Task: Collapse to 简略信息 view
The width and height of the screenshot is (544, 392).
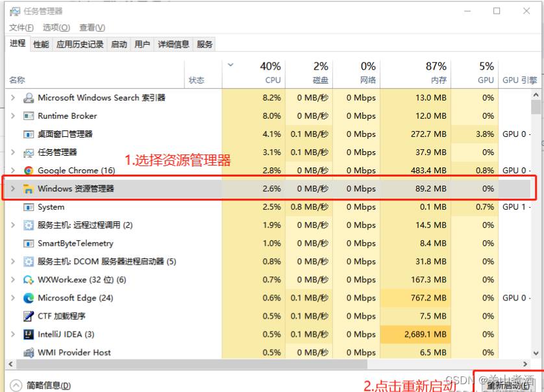Action: 40,386
